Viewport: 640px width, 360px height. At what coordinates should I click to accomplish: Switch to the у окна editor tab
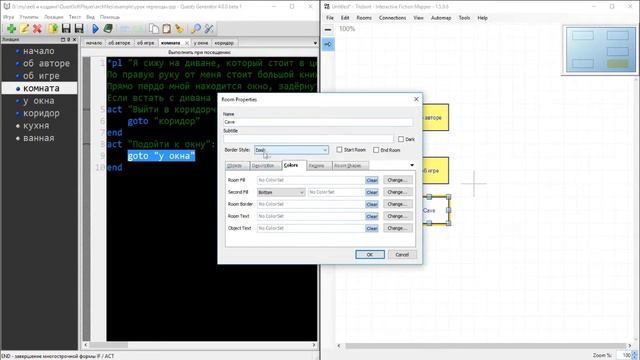(x=200, y=43)
